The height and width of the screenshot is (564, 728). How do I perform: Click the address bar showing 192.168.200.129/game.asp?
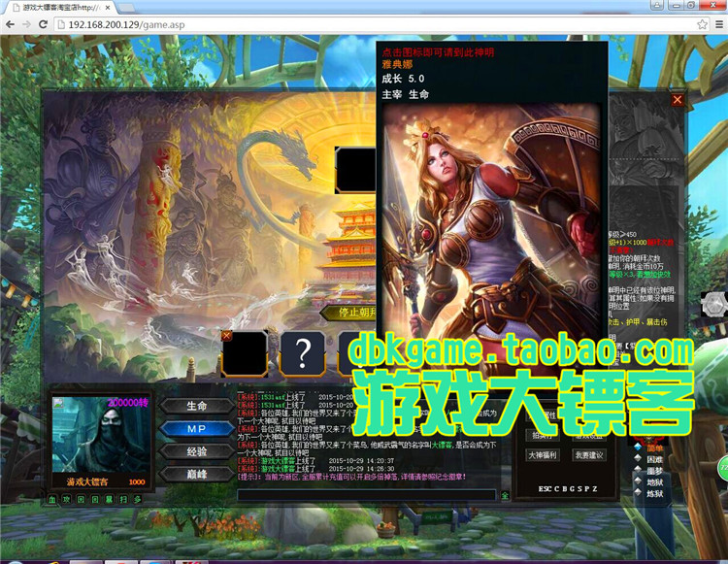(x=381, y=24)
